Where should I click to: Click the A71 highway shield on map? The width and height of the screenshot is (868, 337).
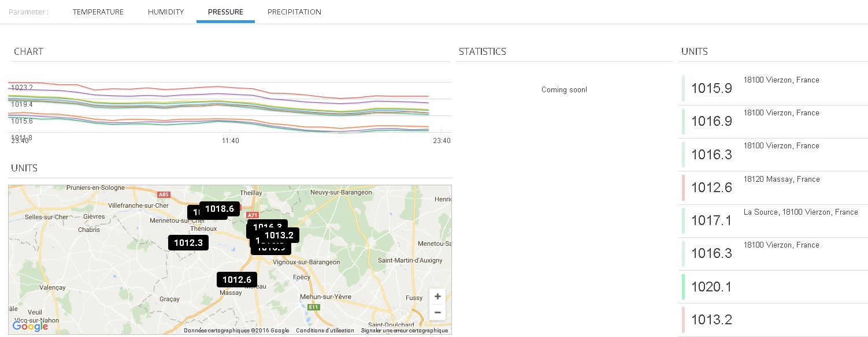[x=252, y=215]
